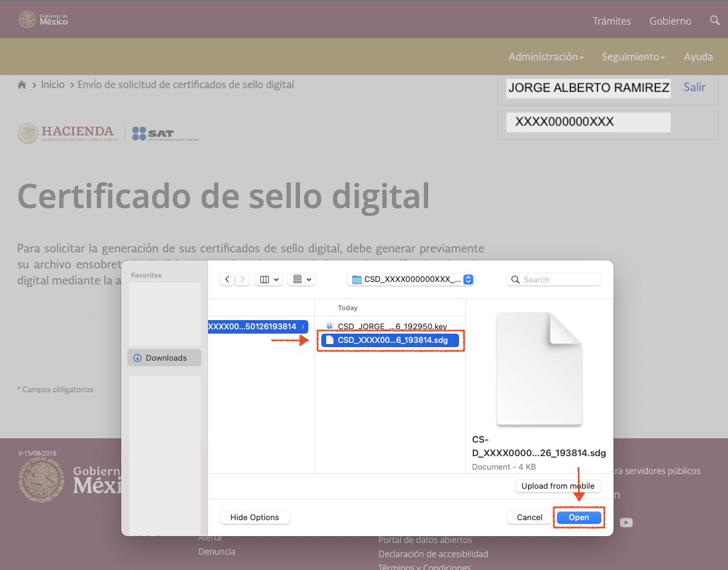Open Trámites in the top header
This screenshot has height=570, width=728.
click(x=612, y=21)
